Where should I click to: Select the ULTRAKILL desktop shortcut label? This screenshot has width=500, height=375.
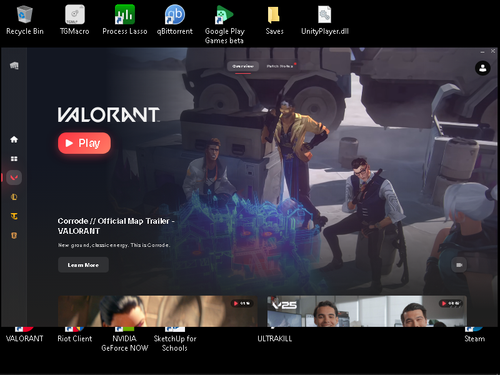pyautogui.click(x=275, y=338)
